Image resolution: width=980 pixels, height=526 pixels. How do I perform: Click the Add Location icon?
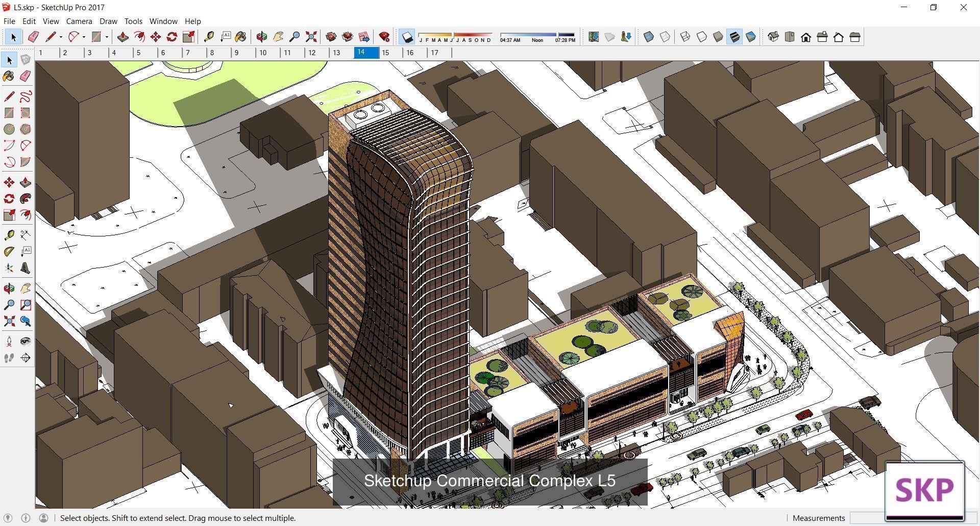pos(594,37)
